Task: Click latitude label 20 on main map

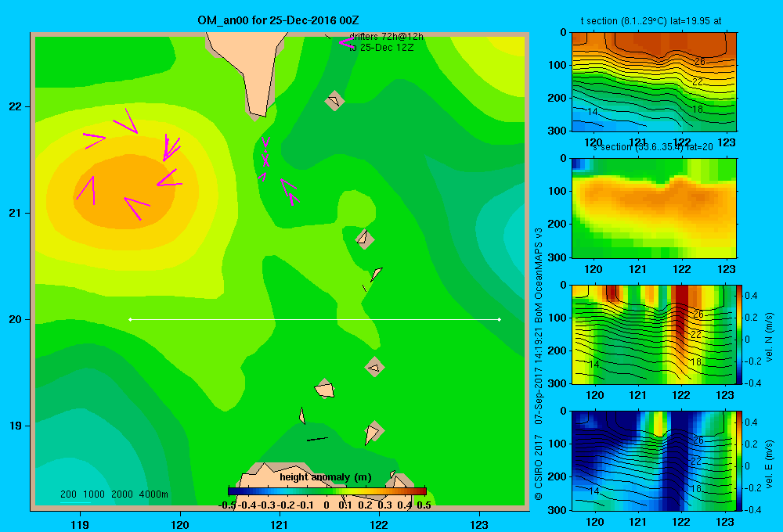Action: [x=15, y=319]
